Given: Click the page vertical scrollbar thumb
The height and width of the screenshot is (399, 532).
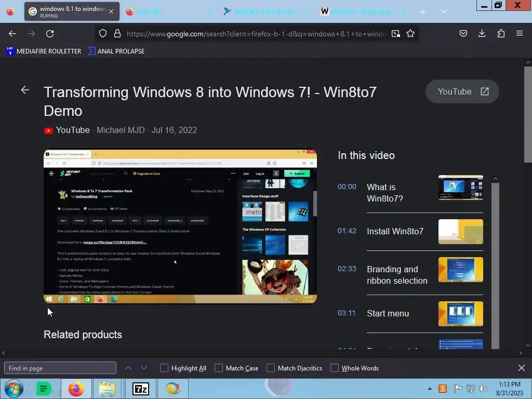Looking at the screenshot, I should click(528, 115).
